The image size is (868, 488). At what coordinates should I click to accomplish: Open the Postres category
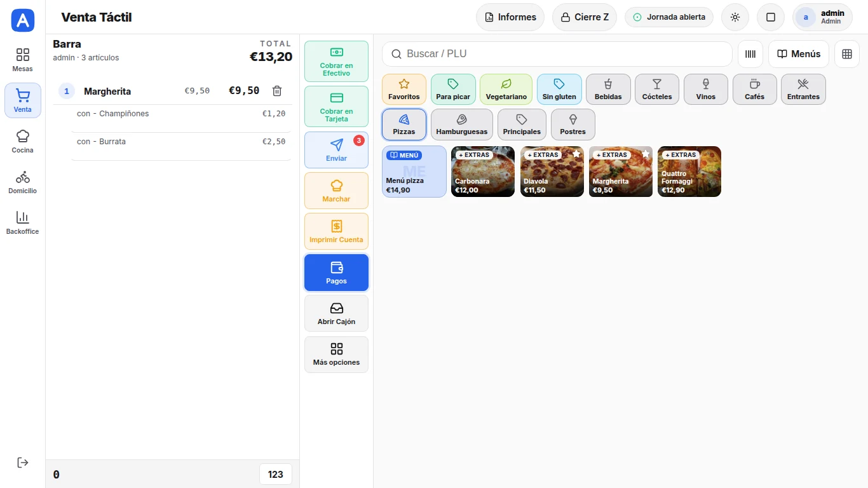[573, 125]
